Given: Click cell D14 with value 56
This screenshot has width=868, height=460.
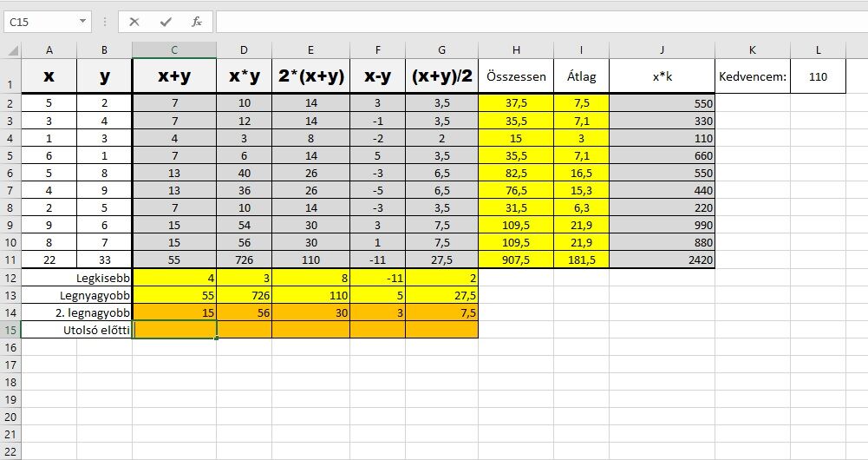Looking at the screenshot, I should (x=245, y=312).
